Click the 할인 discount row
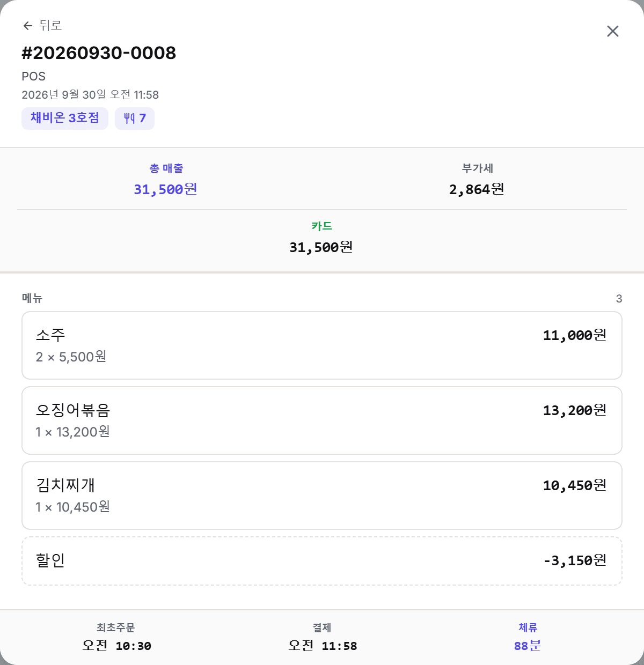Image resolution: width=644 pixels, height=665 pixels. (x=322, y=561)
